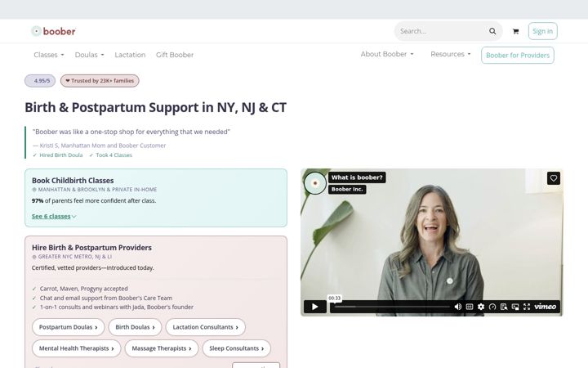Click the Sign in button
This screenshot has width=588, height=368.
[542, 31]
